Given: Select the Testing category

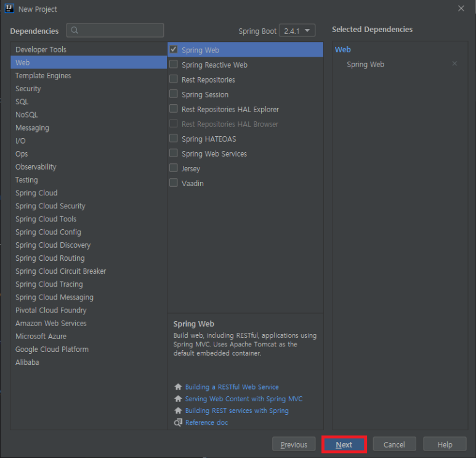Looking at the screenshot, I should point(89,179).
